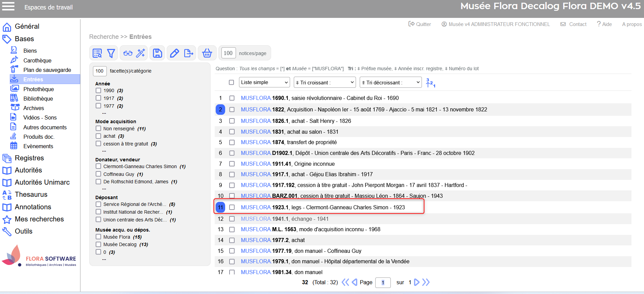Click the Quitter link
This screenshot has width=644, height=294.
[x=420, y=24]
